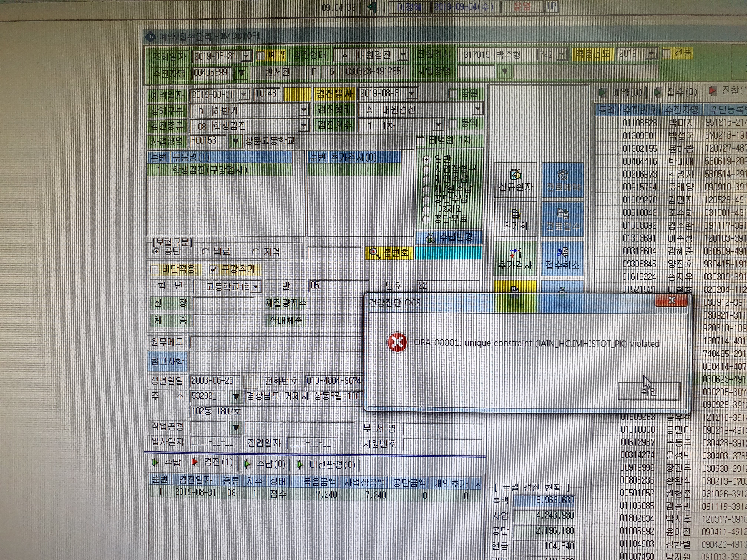This screenshot has height=560, width=747.
Task: Click the 종번호 search magnifier button
Action: pos(389,252)
